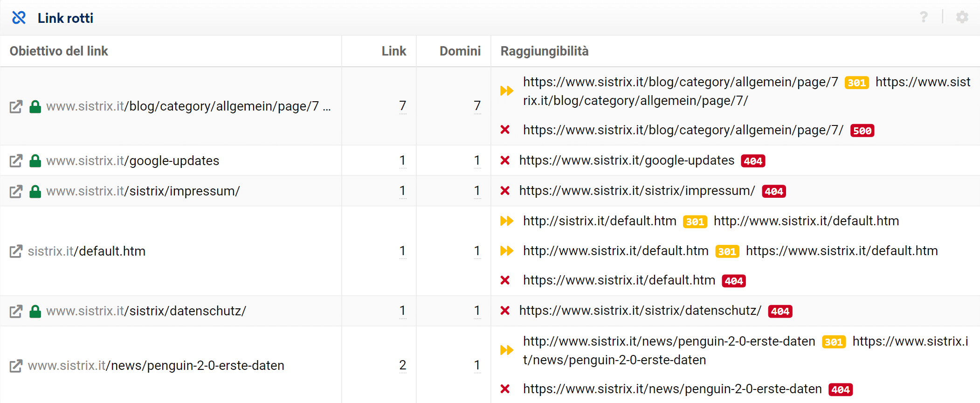This screenshot has width=980, height=403.
Task: Open www.sistrix.it/news/penguin-2-0-erste-daten target link
Action: coord(156,366)
